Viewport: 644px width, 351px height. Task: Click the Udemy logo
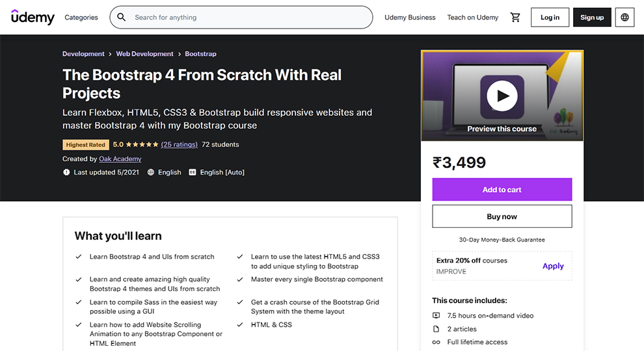click(33, 18)
